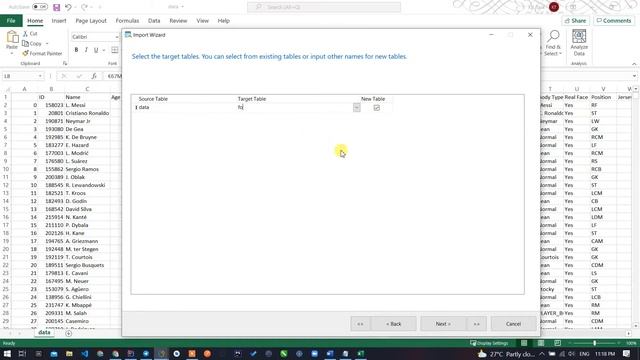The height and width of the screenshot is (360, 640).
Task: Expand the formula bar arrow
Action: coord(634,76)
